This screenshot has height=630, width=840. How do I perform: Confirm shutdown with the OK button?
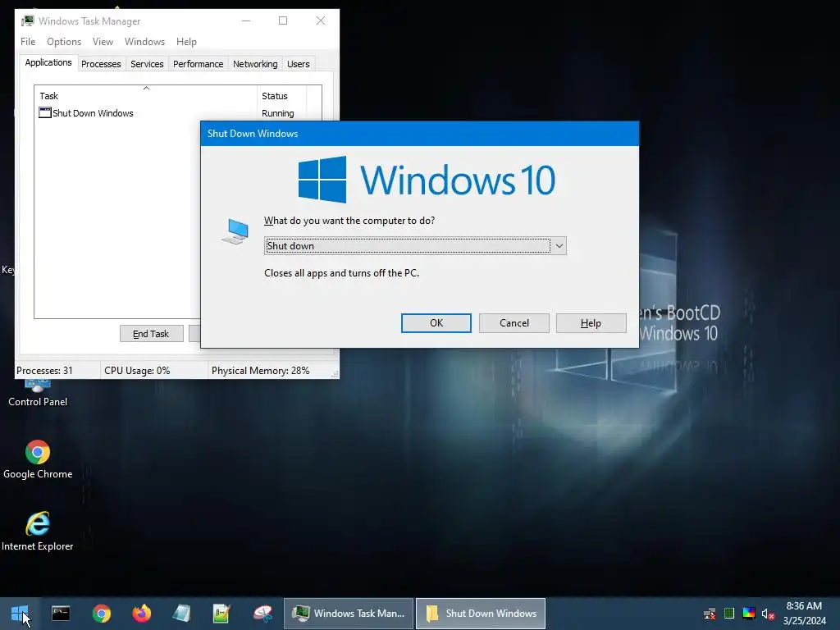coord(436,323)
